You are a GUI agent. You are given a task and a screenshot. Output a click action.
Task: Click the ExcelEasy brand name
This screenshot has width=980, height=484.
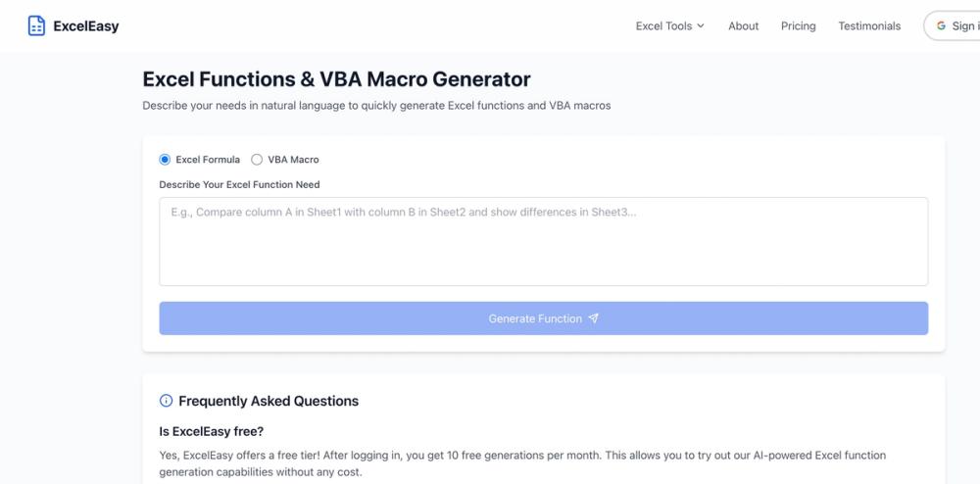[x=86, y=26]
